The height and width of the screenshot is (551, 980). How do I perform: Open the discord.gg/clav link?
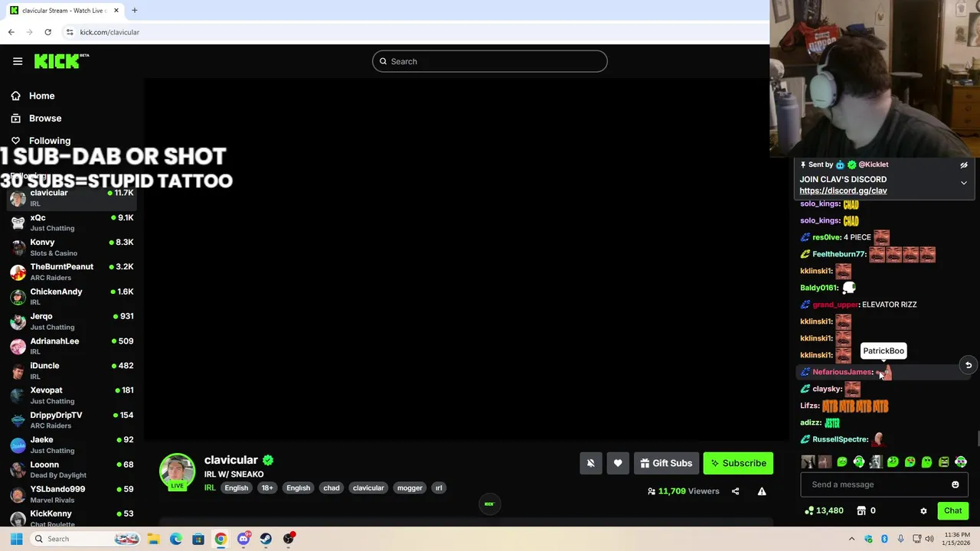coord(843,191)
